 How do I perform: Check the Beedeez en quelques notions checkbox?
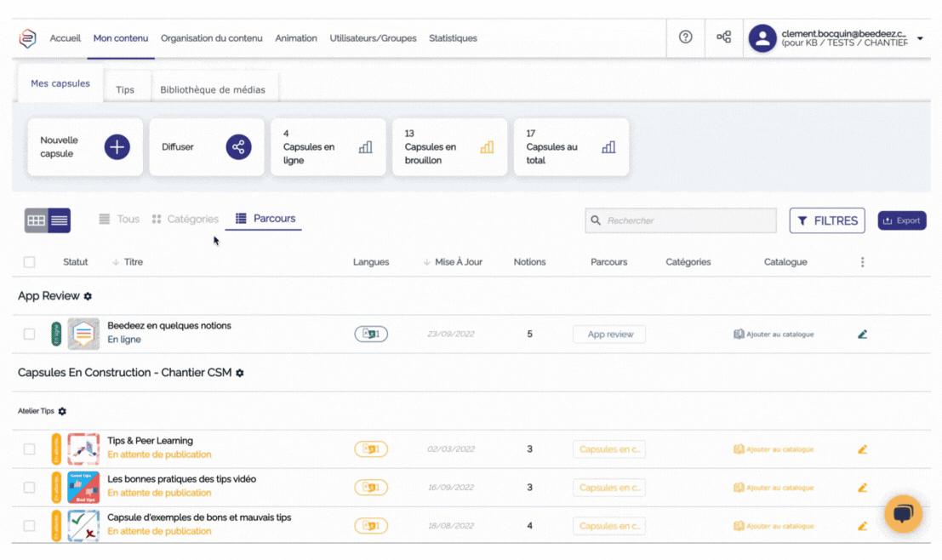tap(30, 334)
